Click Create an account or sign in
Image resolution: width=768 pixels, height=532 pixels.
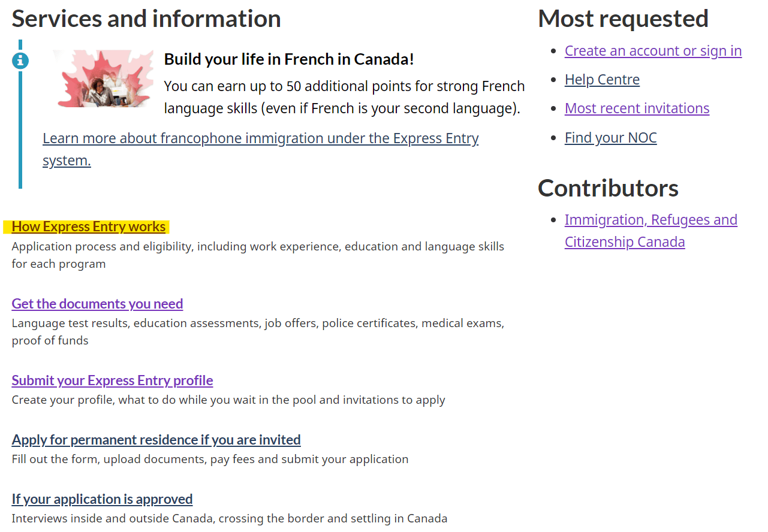[x=653, y=51]
